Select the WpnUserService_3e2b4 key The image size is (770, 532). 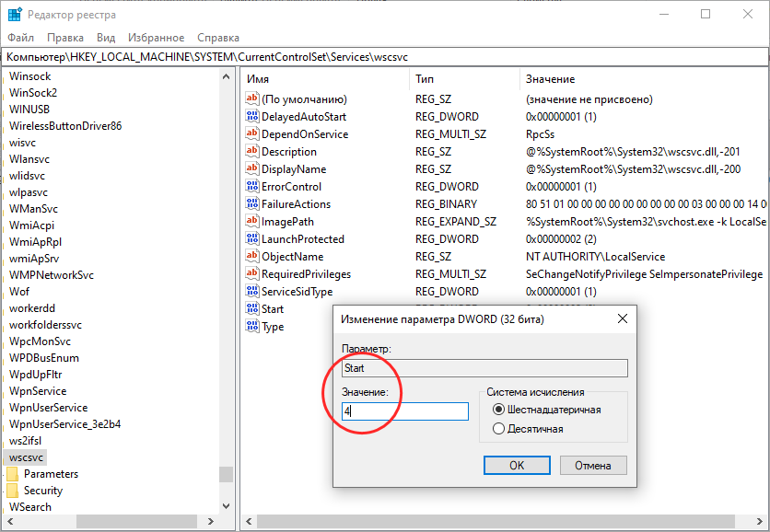coord(64,424)
